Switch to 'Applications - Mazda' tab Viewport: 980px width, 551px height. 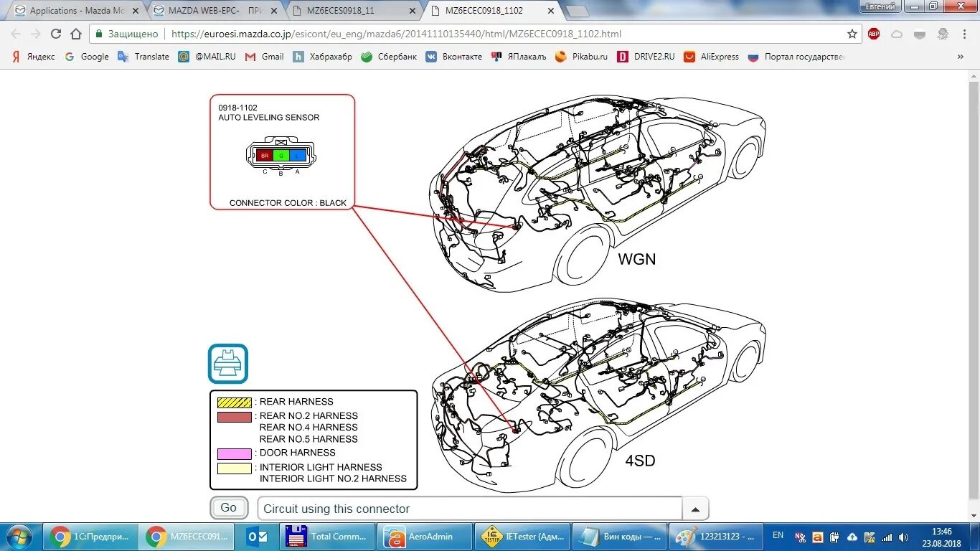(x=77, y=11)
